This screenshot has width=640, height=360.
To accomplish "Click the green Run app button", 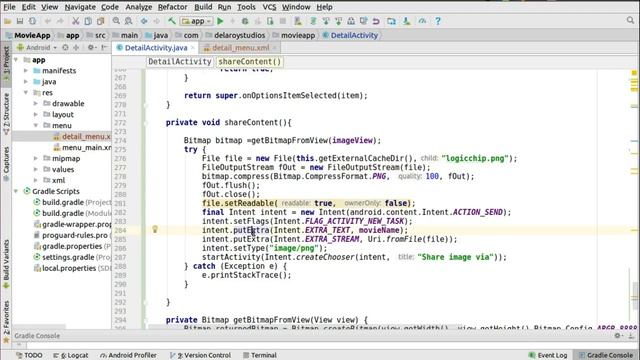I will pos(220,21).
